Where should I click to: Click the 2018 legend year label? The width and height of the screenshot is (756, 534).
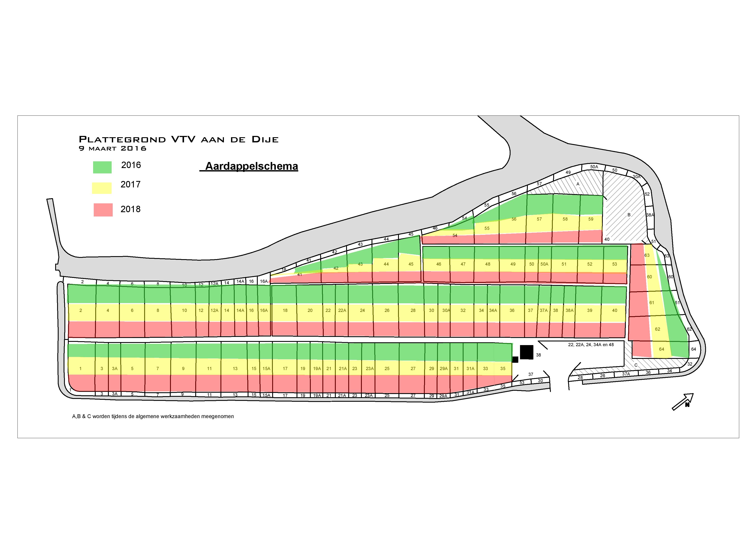click(130, 209)
